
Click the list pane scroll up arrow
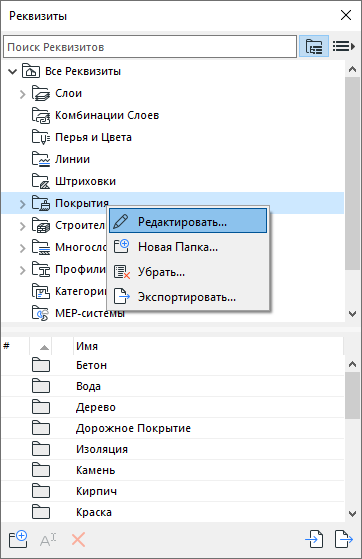(x=352, y=364)
